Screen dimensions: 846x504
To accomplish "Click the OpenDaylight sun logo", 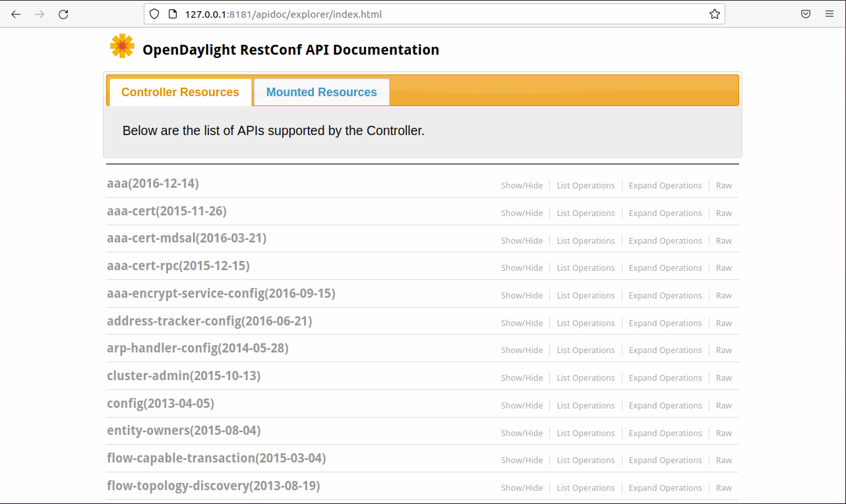I will pyautogui.click(x=122, y=46).
